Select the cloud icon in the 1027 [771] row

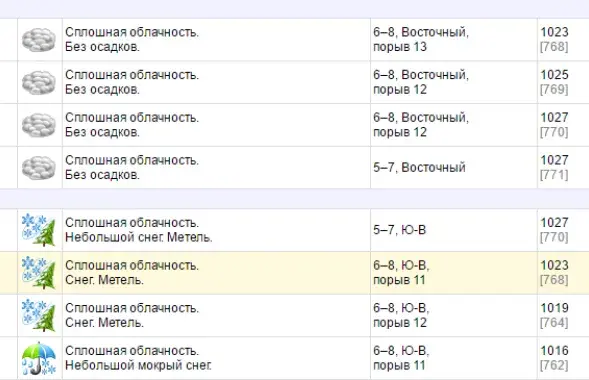pyautogui.click(x=39, y=167)
